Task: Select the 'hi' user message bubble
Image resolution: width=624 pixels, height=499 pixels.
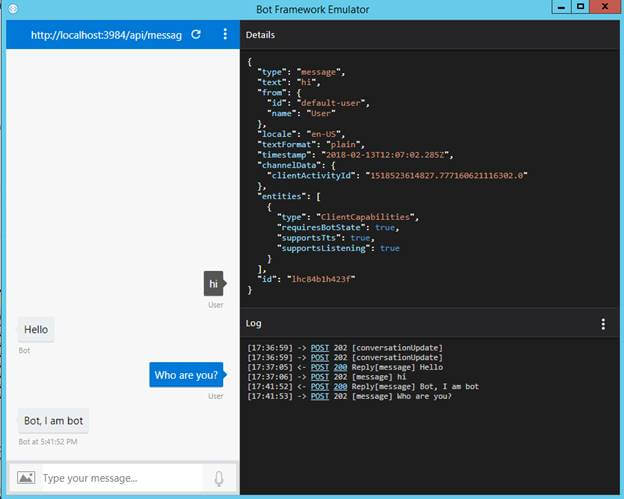Action: [214, 284]
